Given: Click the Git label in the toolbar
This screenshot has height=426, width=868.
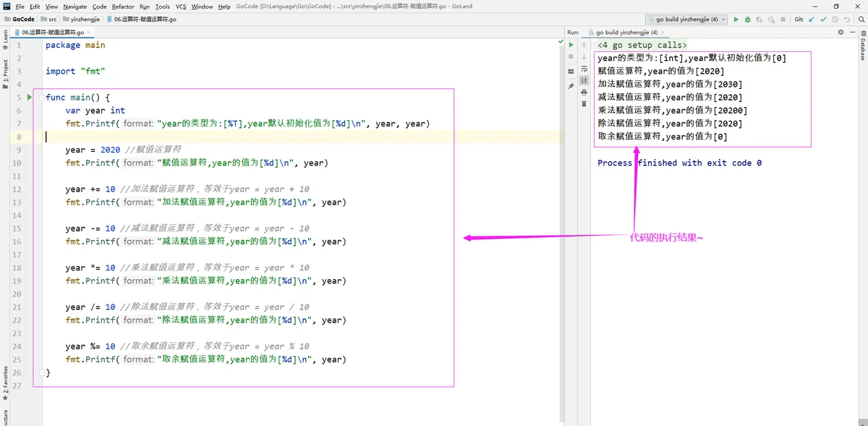Looking at the screenshot, I should click(799, 20).
